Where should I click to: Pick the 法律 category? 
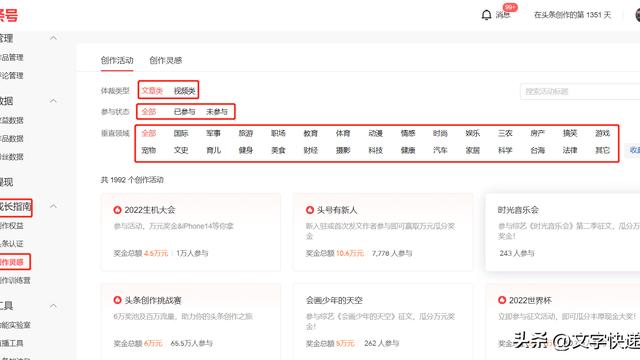(x=570, y=150)
